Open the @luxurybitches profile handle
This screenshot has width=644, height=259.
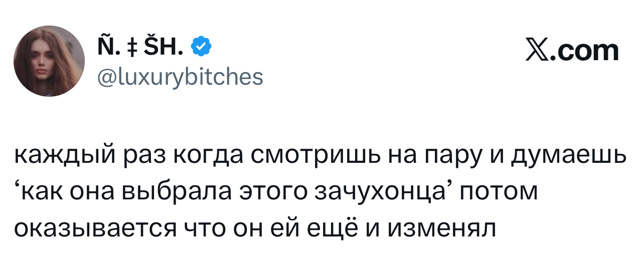179,77
